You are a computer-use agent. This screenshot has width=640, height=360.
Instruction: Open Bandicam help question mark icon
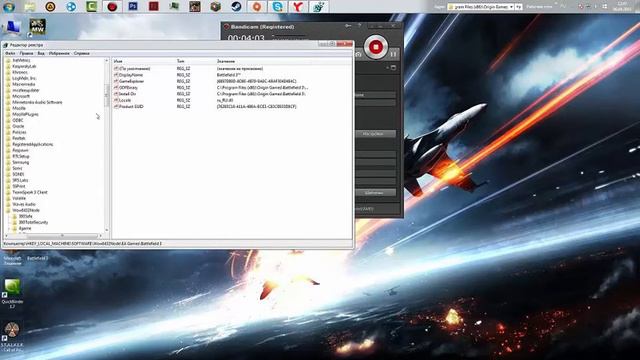[360, 26]
